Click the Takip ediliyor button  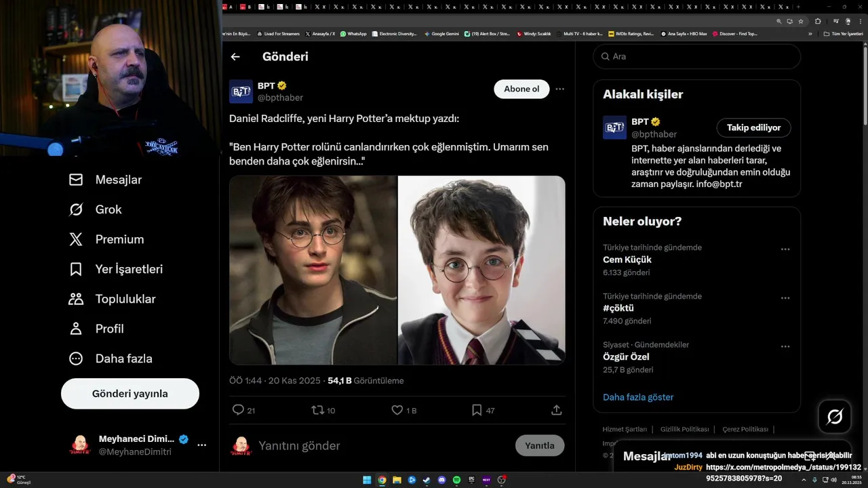[753, 127]
